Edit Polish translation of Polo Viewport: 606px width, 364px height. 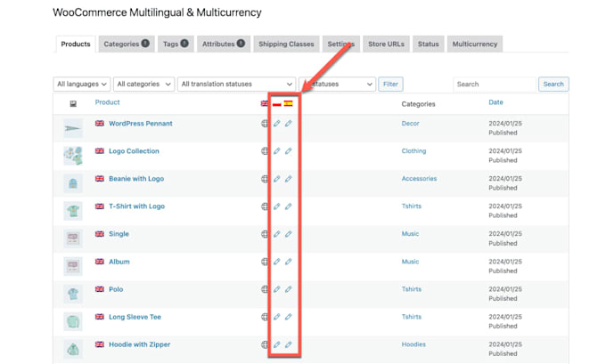coord(277,289)
